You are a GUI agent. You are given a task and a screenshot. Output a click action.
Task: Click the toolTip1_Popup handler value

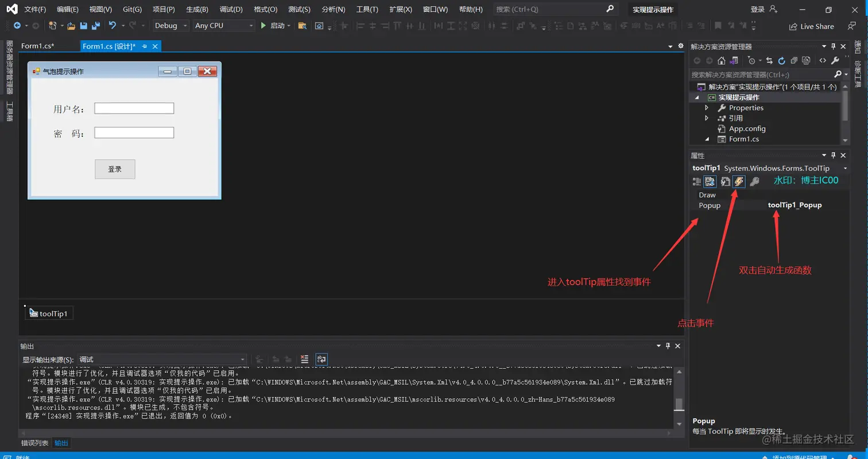point(795,205)
